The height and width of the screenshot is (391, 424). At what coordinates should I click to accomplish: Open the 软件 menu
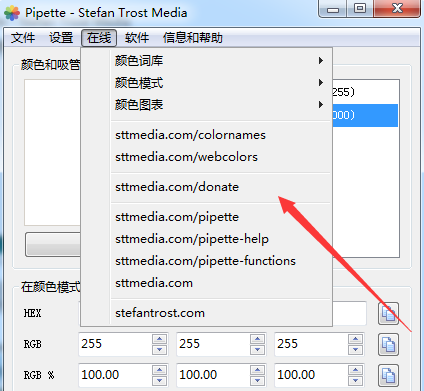[x=137, y=38]
